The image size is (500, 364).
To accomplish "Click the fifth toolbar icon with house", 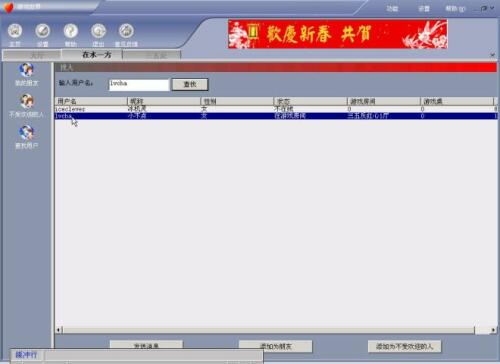I will pos(126,31).
